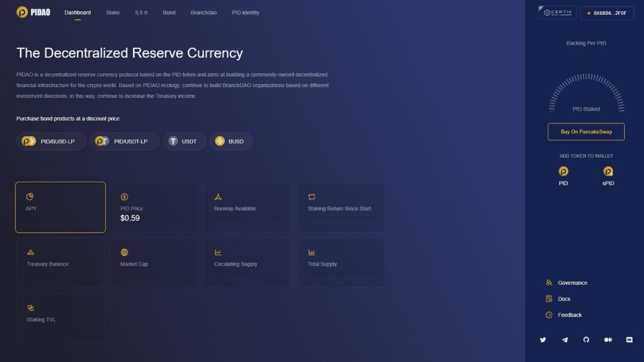Click the Runway Available icon
644x362 pixels.
coord(218,197)
